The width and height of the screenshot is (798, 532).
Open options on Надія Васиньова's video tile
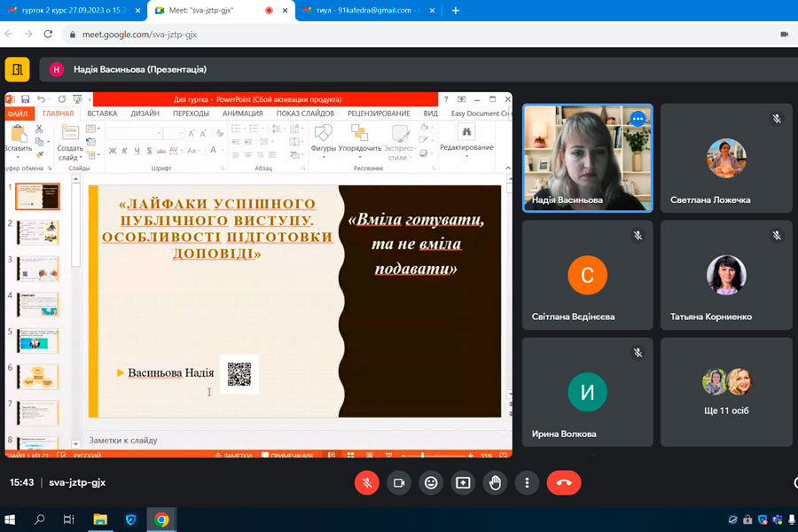click(638, 119)
